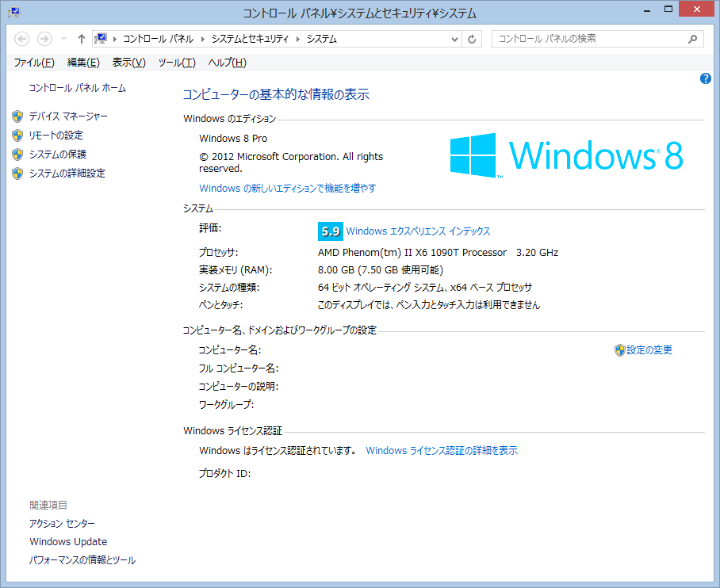Open アクション センター link

click(x=62, y=524)
